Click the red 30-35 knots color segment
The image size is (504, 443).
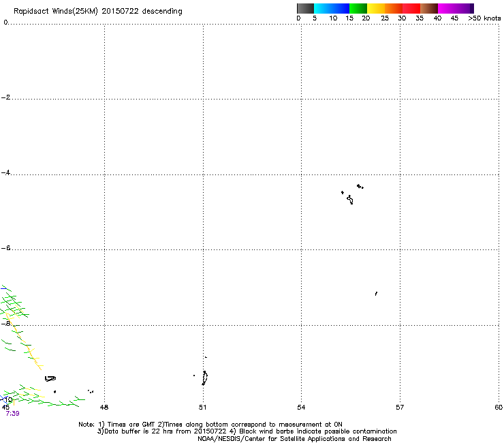click(x=411, y=8)
